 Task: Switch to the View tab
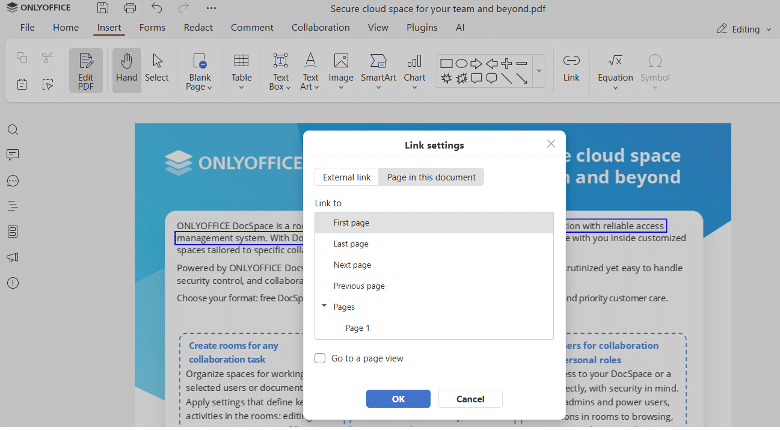click(378, 28)
